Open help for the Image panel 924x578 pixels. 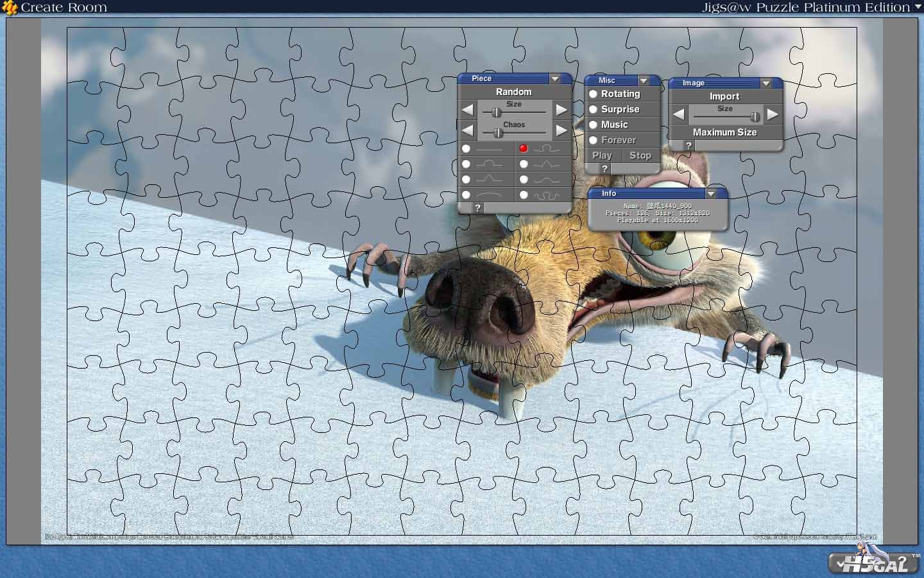point(689,146)
